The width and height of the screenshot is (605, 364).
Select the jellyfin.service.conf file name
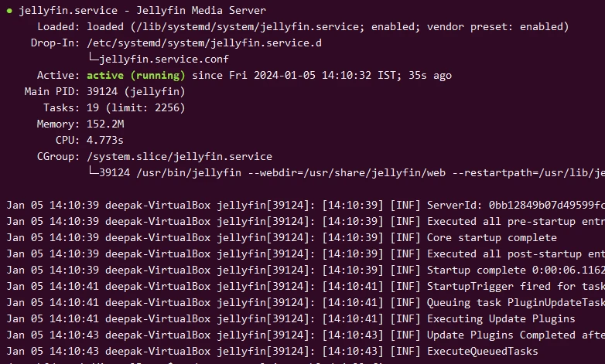158,59
